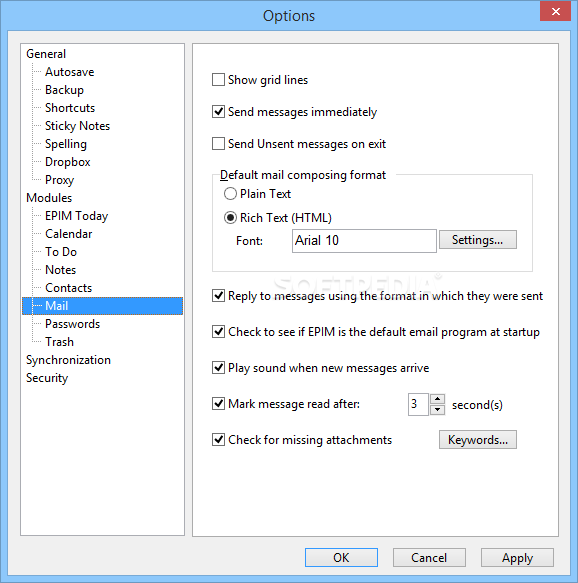578x583 pixels.
Task: Select Shortcuts in the tree
Action: click(70, 108)
